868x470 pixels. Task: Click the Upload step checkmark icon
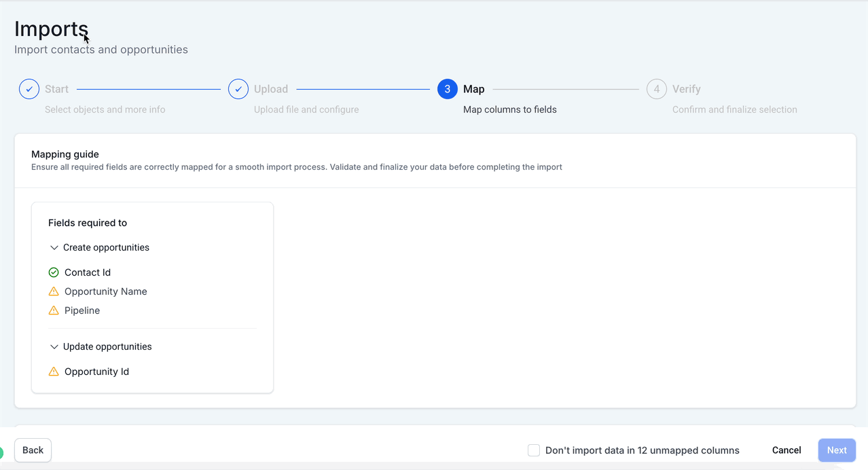[x=238, y=89]
